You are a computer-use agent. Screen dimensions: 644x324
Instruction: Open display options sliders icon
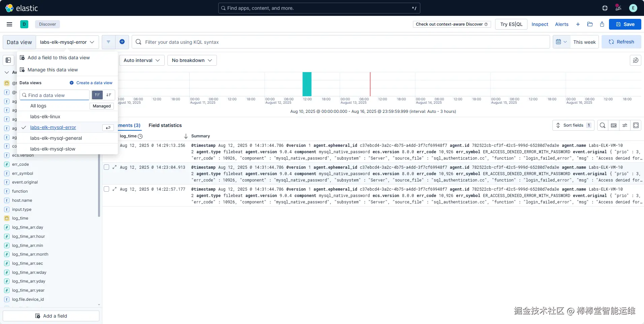coord(625,125)
